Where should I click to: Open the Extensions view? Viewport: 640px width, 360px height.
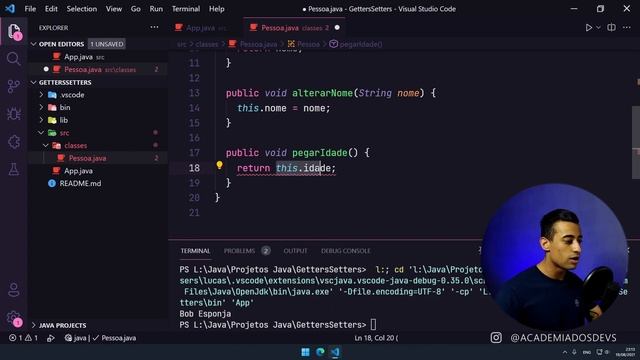[x=13, y=142]
